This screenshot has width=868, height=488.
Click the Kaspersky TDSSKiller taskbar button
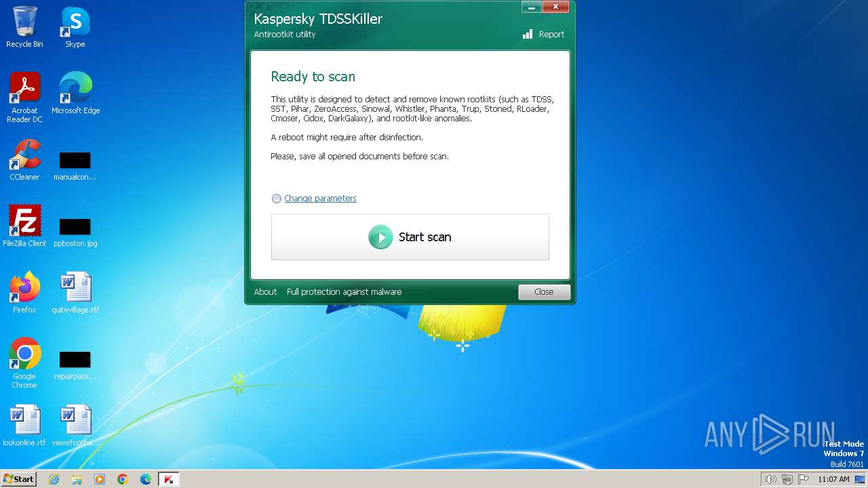click(x=169, y=479)
